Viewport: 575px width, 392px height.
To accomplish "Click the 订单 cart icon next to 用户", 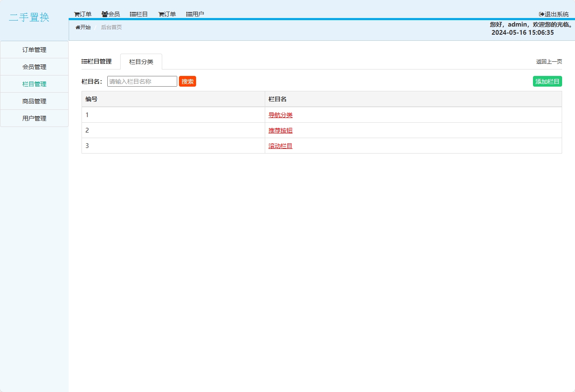I will tap(161, 14).
